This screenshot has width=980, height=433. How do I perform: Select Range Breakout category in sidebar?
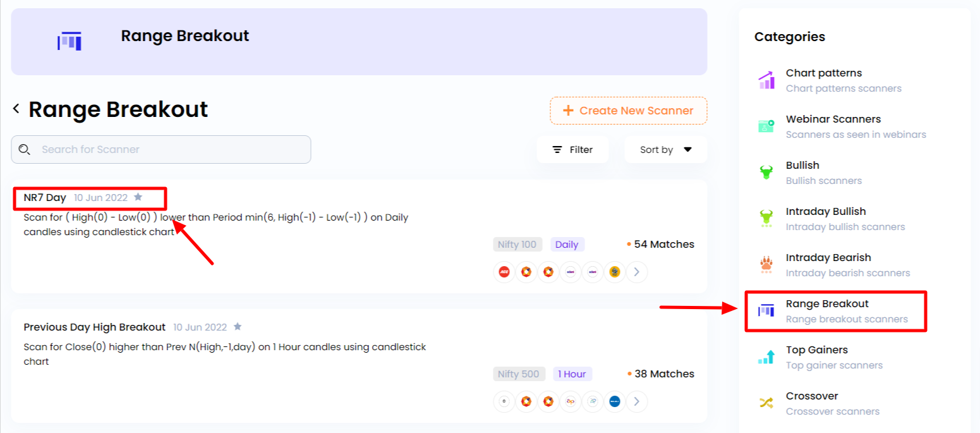[835, 310]
